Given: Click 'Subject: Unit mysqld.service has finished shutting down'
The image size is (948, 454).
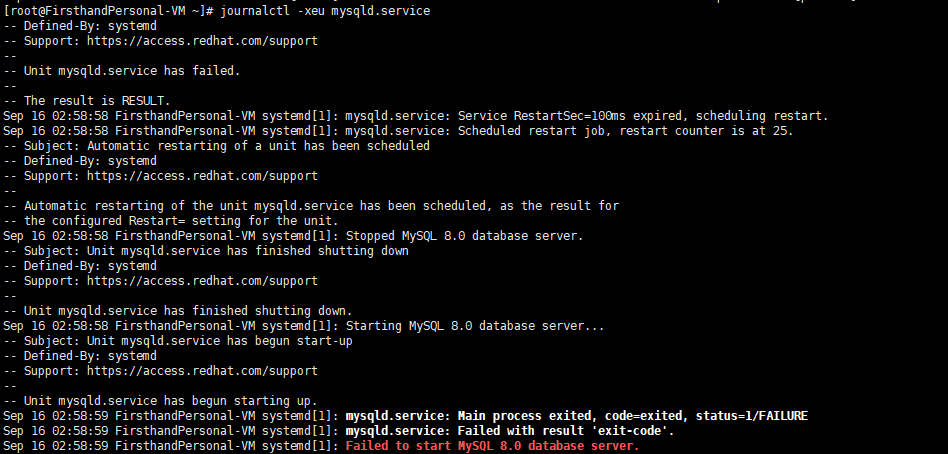Looking at the screenshot, I should click(216, 251).
